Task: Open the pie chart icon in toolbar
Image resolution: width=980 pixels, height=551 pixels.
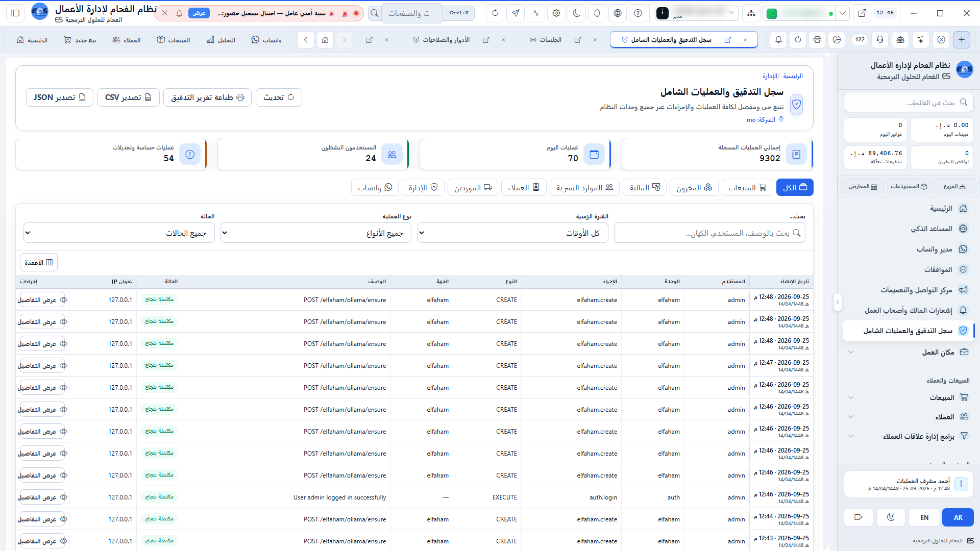Action: 837,40
